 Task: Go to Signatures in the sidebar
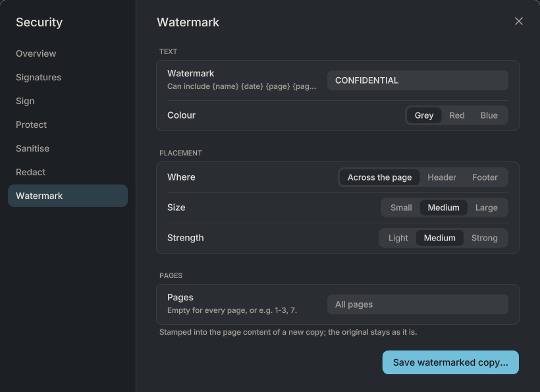[68, 77]
